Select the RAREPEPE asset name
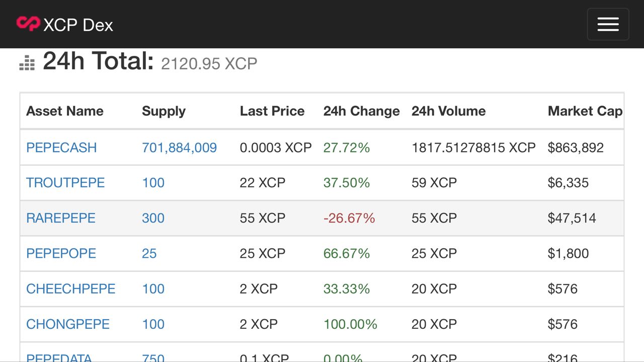Viewport: 644px width, 362px height. click(x=61, y=218)
